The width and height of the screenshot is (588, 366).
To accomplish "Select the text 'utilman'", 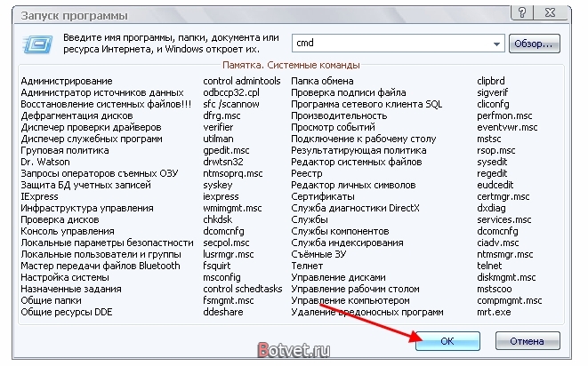I will (x=218, y=139).
